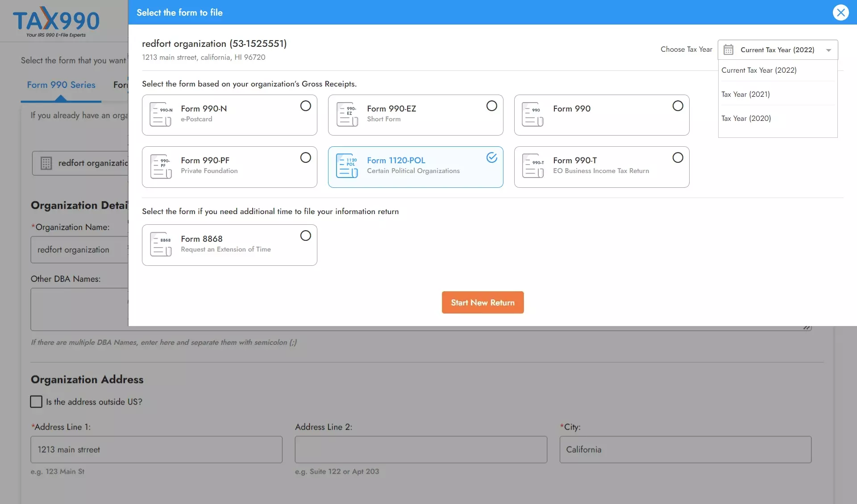Viewport: 857px width, 504px height.
Task: Click the City field containing California
Action: (x=686, y=450)
